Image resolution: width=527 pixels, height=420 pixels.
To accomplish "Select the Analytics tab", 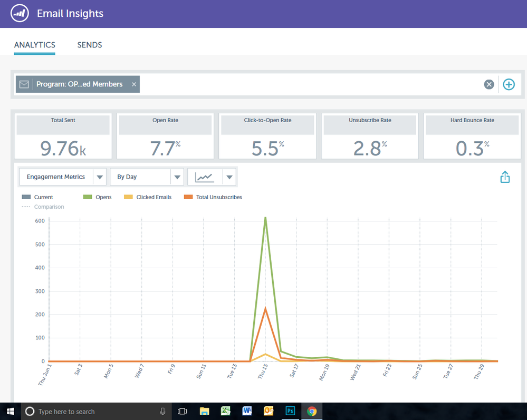I will [35, 45].
